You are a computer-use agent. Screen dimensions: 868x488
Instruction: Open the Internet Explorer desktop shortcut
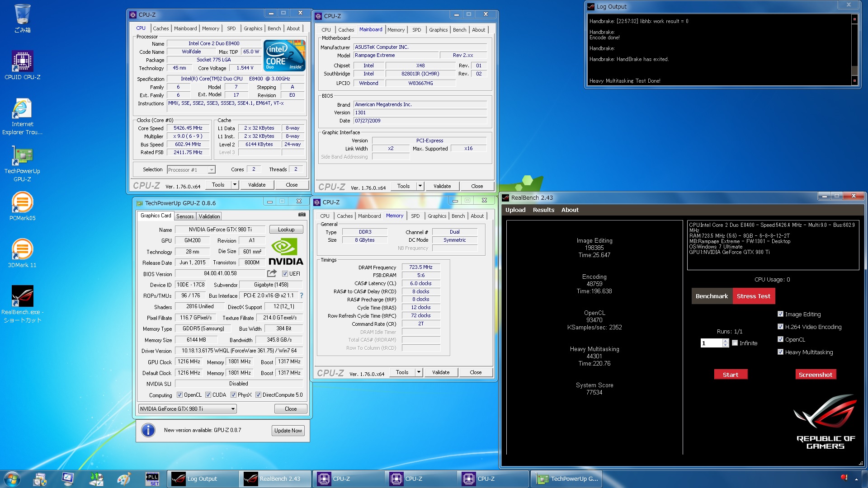(22, 117)
